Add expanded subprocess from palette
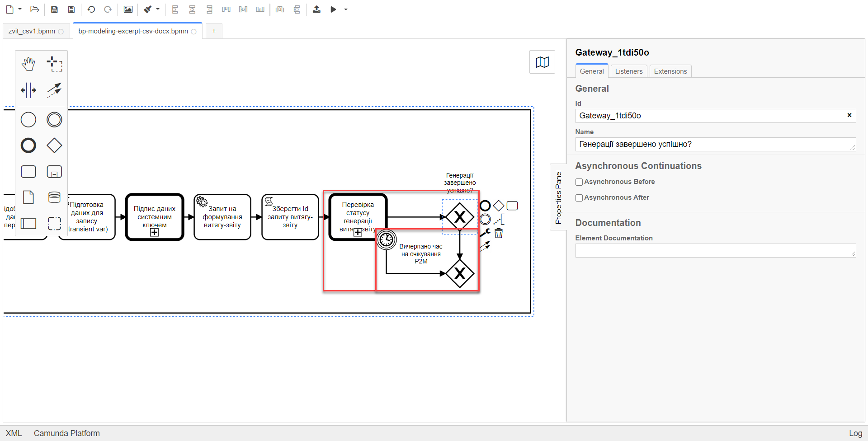The width and height of the screenshot is (868, 441). (x=54, y=172)
